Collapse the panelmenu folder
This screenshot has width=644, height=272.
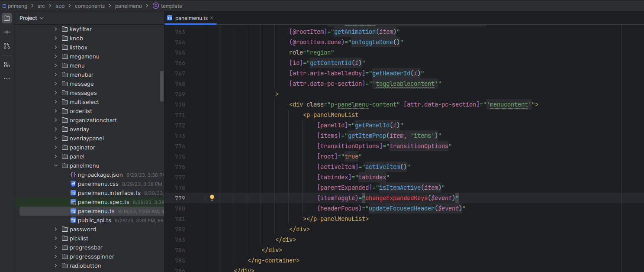[x=55, y=165]
